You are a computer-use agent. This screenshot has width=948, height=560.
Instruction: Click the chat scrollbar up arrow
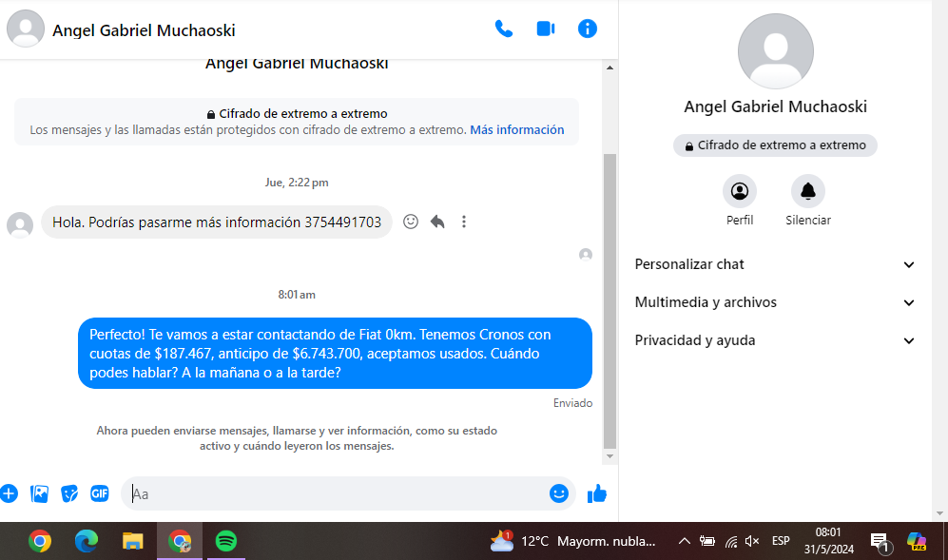point(609,68)
